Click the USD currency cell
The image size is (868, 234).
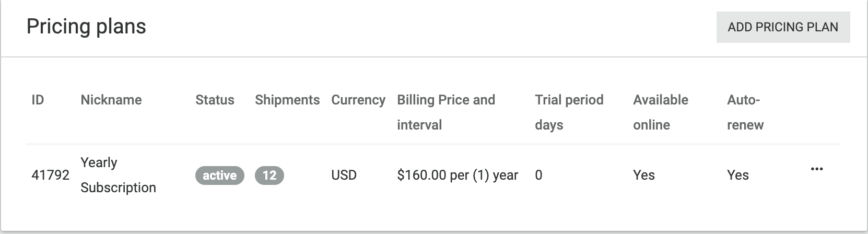(344, 175)
